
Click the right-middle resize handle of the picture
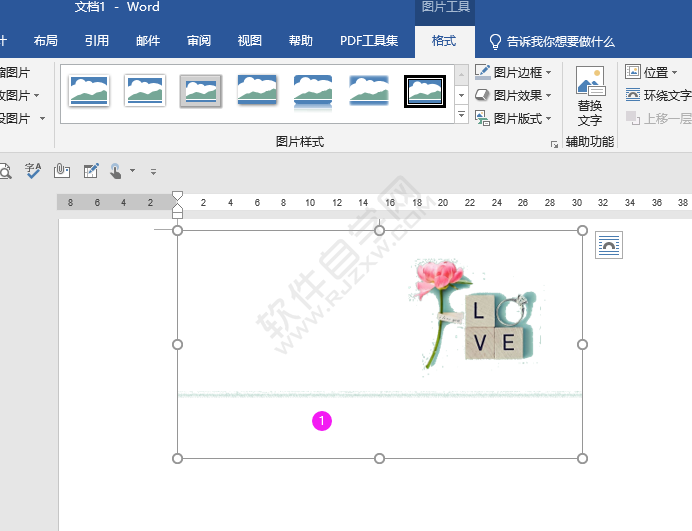(582, 344)
